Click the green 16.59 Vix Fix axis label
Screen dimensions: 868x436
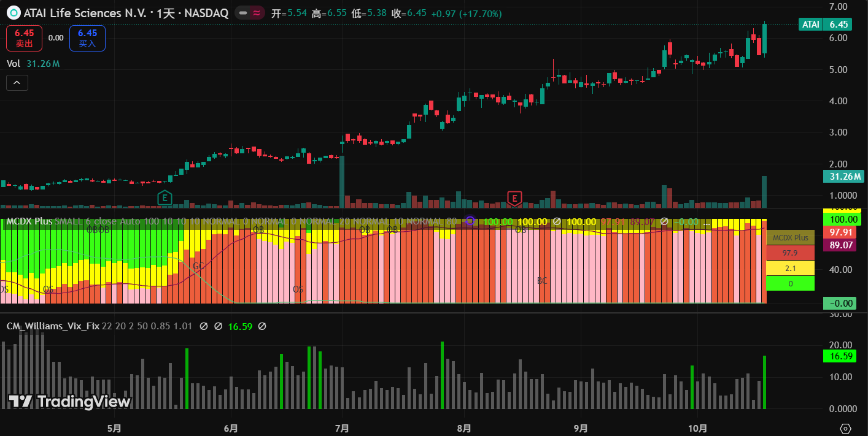click(x=842, y=356)
